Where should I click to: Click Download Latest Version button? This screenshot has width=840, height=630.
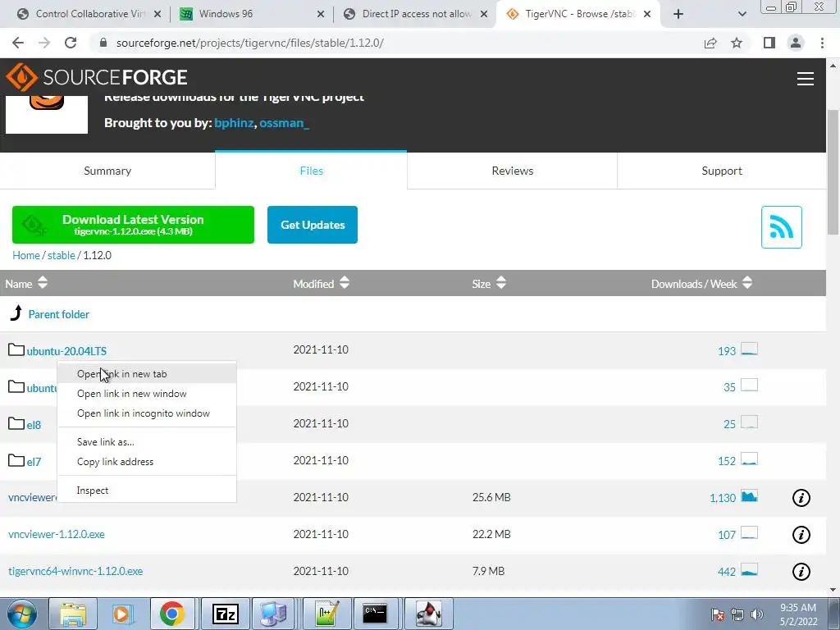pos(133,225)
